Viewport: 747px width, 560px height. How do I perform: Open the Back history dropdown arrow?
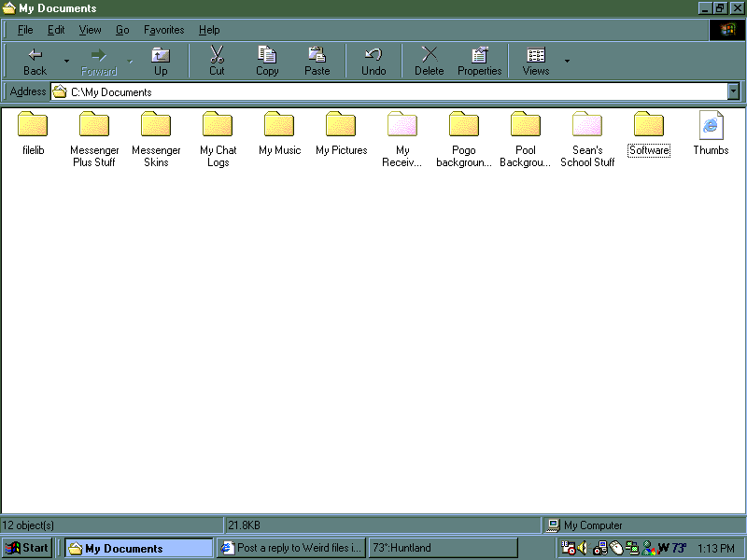pyautogui.click(x=66, y=62)
